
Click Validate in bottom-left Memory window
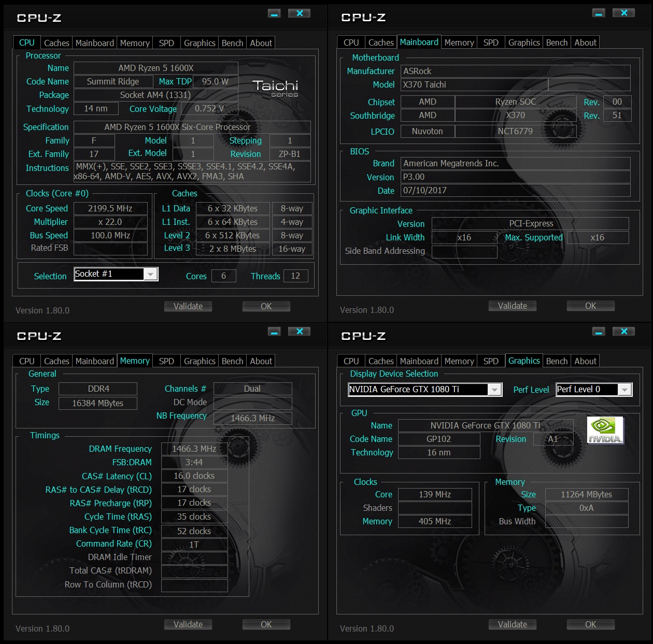pyautogui.click(x=188, y=624)
